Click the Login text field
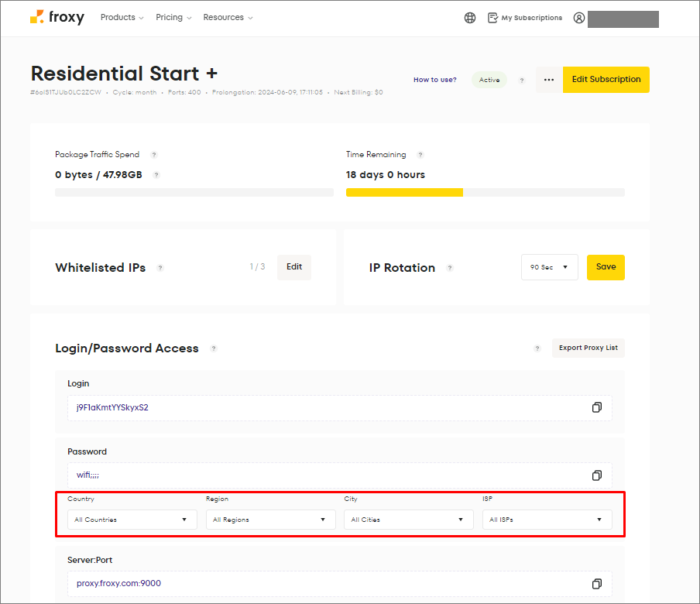 [325, 407]
